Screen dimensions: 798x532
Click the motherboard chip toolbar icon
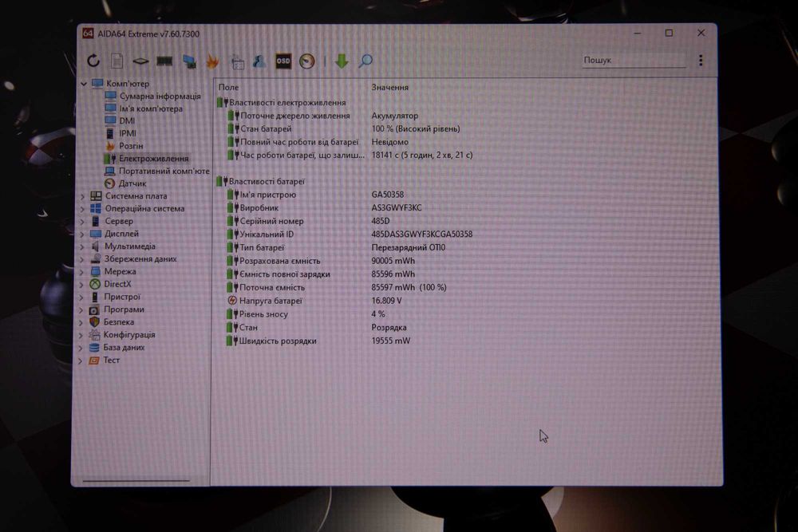[x=140, y=61]
